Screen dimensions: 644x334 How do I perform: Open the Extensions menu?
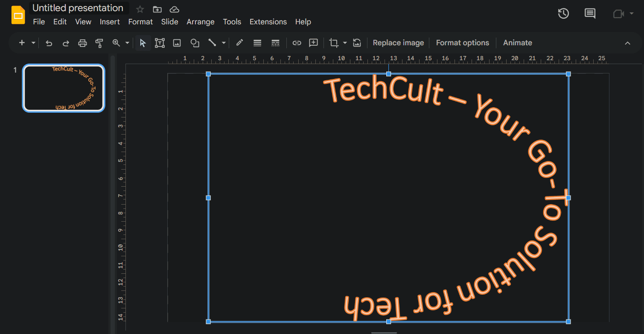268,22
